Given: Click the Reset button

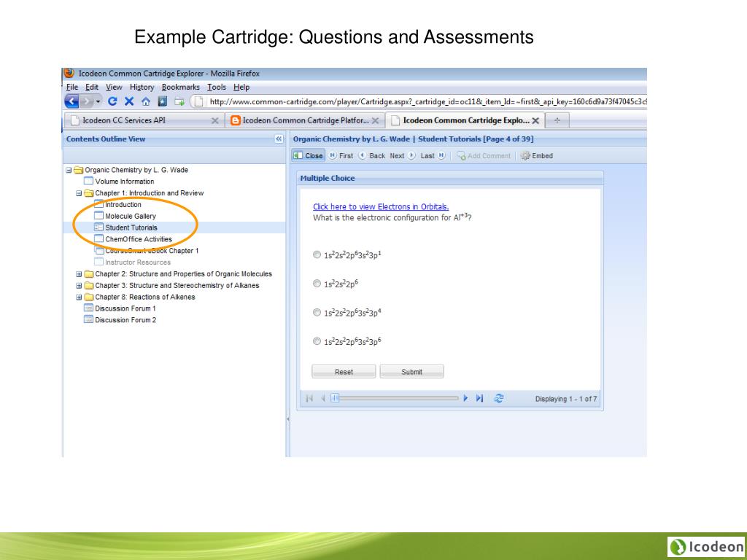Looking at the screenshot, I should tap(344, 372).
